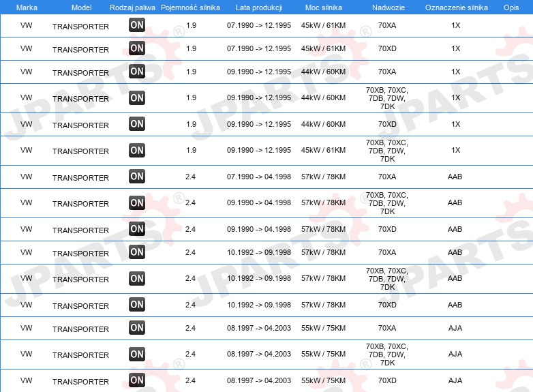
Task: Click the ON icon in the 10.1992 70XB, 70XC row
Action: click(x=137, y=278)
